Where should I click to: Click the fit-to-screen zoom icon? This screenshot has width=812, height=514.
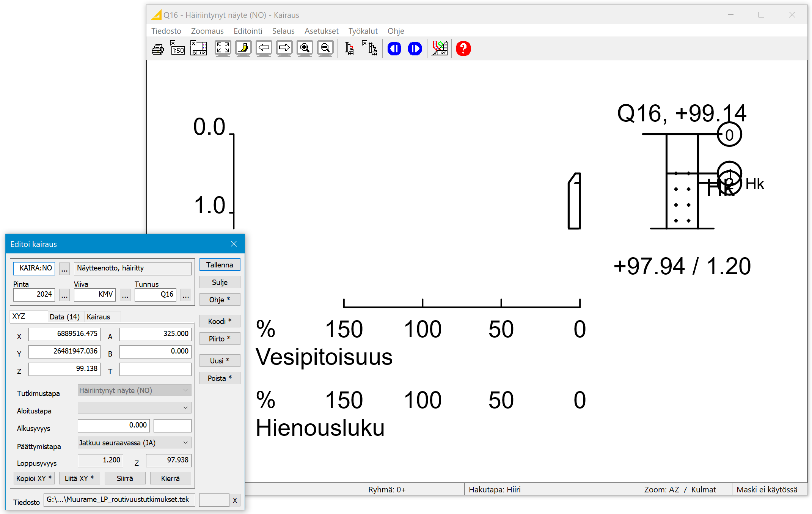click(223, 49)
